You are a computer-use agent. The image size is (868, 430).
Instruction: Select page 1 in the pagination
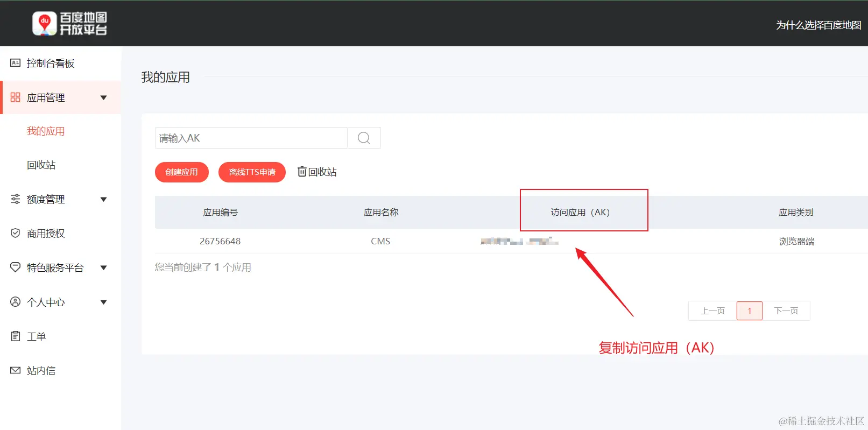(x=750, y=311)
